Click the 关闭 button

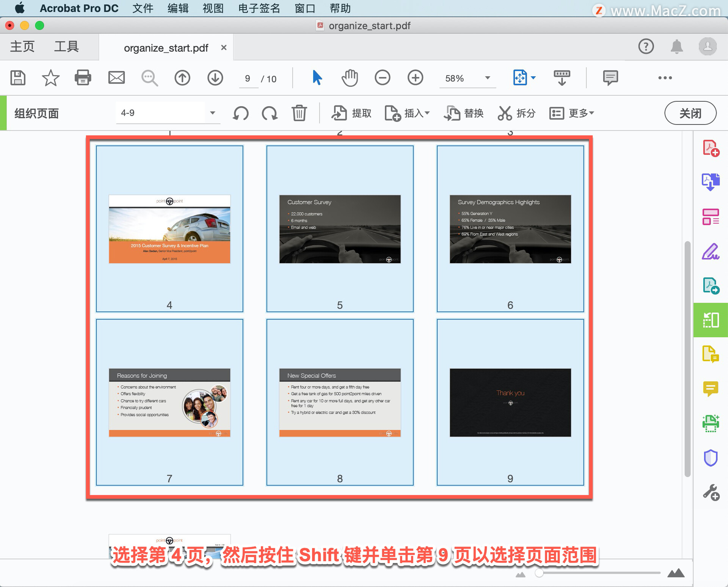point(690,113)
